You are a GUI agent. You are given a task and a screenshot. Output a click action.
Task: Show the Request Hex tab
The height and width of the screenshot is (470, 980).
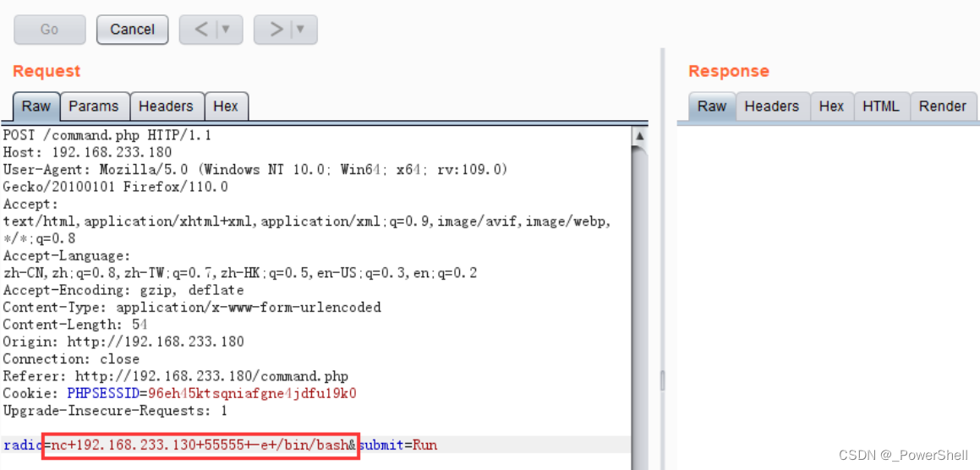tap(226, 107)
